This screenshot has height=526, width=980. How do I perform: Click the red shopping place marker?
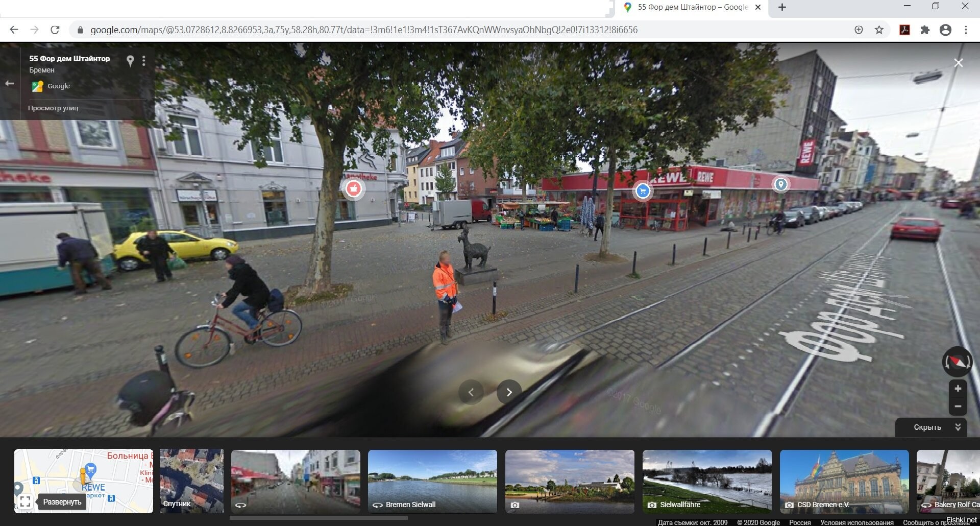(353, 188)
